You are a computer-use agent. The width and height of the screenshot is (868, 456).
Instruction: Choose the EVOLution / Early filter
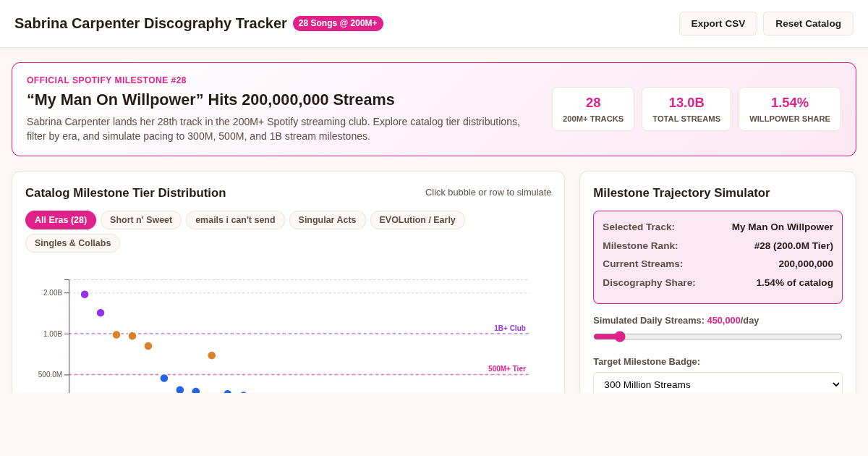(417, 220)
